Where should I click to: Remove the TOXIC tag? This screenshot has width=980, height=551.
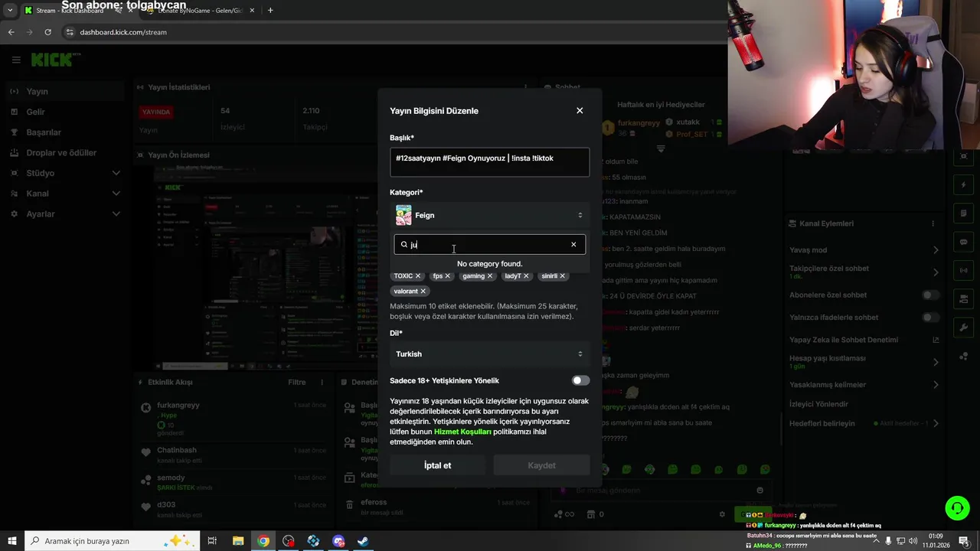point(418,276)
